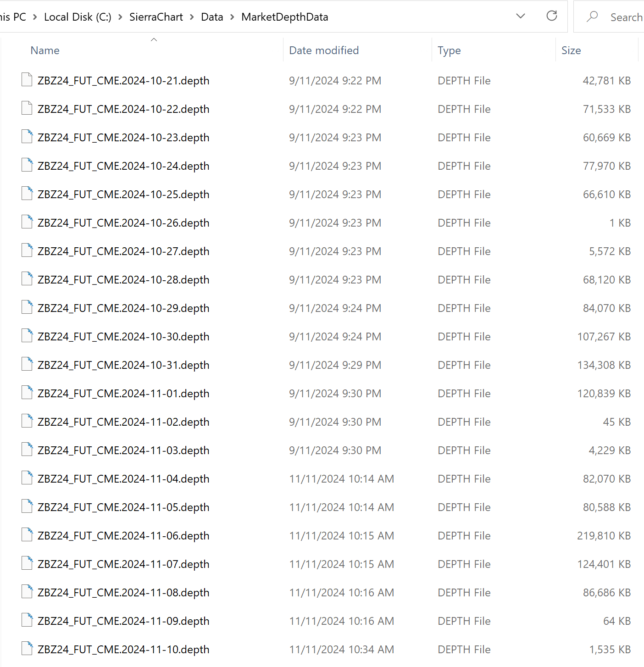This screenshot has width=644, height=667.
Task: Click the 42,781 KB size value
Action: point(607,81)
